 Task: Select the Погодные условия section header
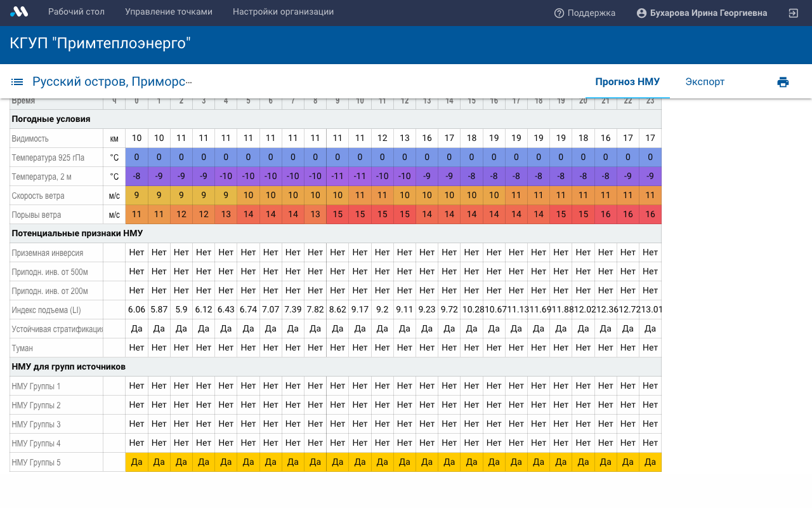click(51, 119)
